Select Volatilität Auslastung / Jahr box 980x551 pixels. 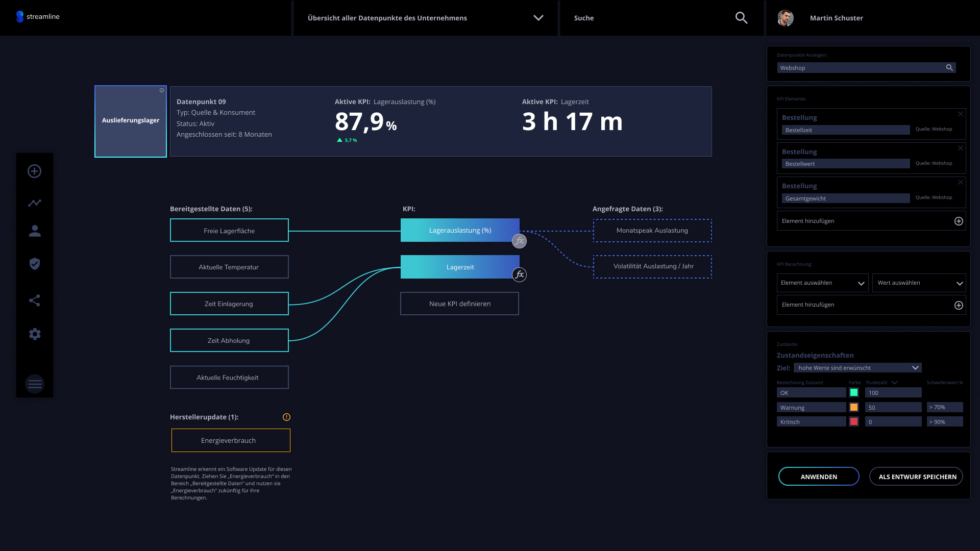click(x=652, y=267)
